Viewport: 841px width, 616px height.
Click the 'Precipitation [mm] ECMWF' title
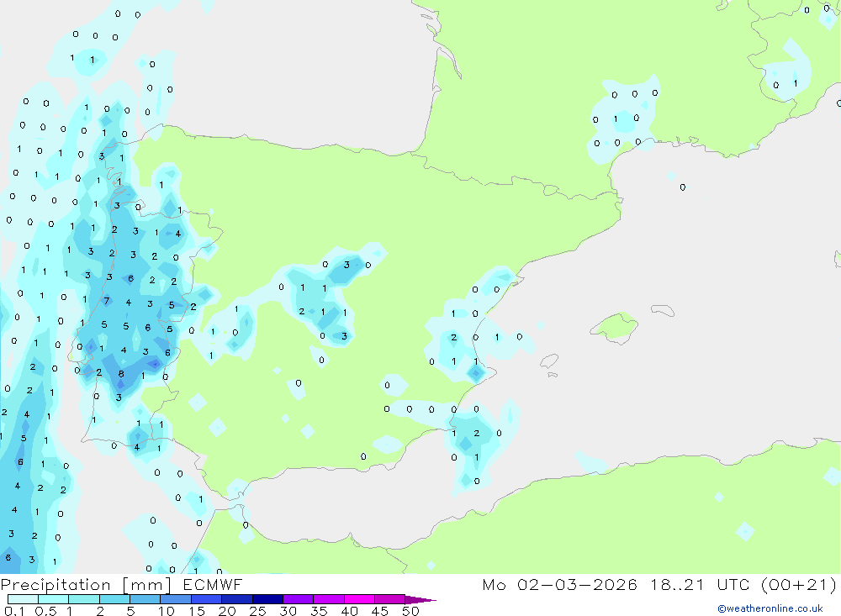tap(121, 585)
